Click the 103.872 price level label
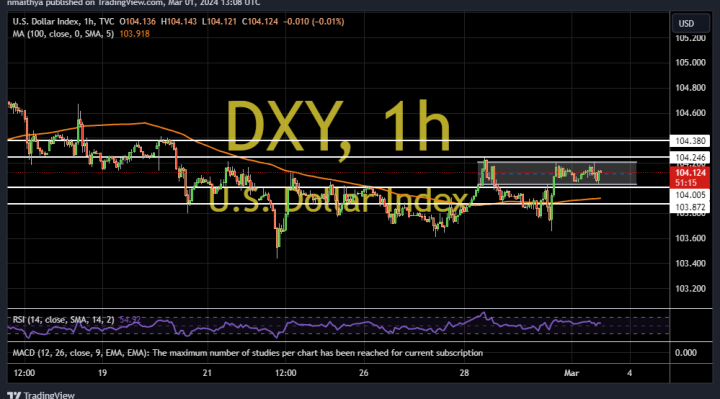 [690, 208]
